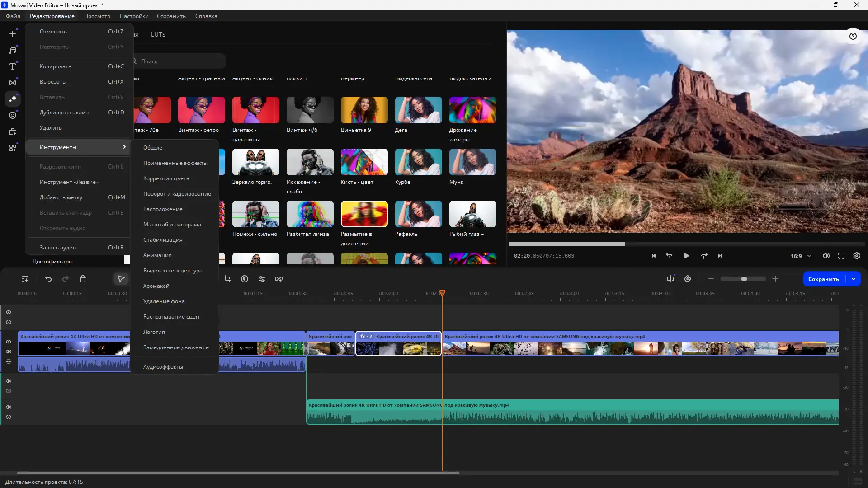
Task: Expand the 16:9 aspect ratio dropdown
Action: [x=809, y=256]
